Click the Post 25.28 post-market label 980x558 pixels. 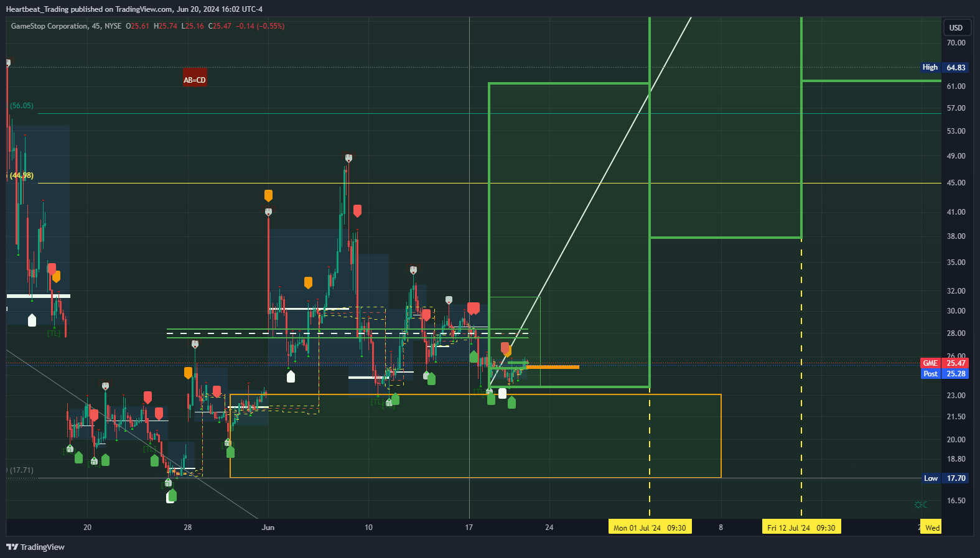(x=945, y=374)
